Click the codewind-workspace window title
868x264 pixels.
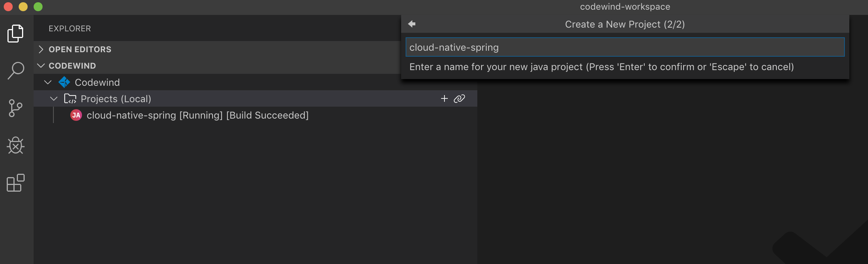625,7
